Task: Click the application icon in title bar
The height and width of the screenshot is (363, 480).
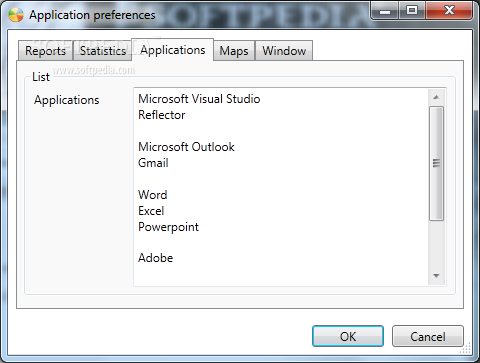Action: 16,14
